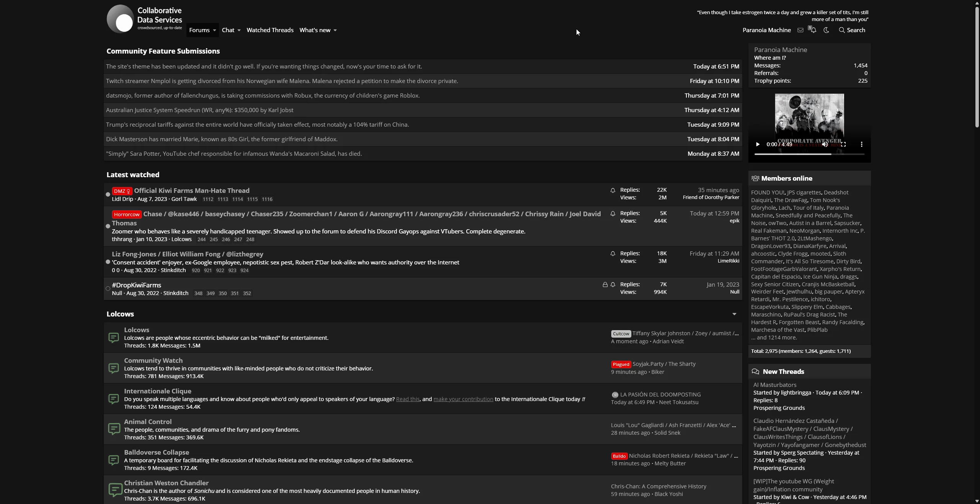Viewport: 980px width, 504px height.
Task: Click the Community Watch forum node icon
Action: [x=114, y=368]
